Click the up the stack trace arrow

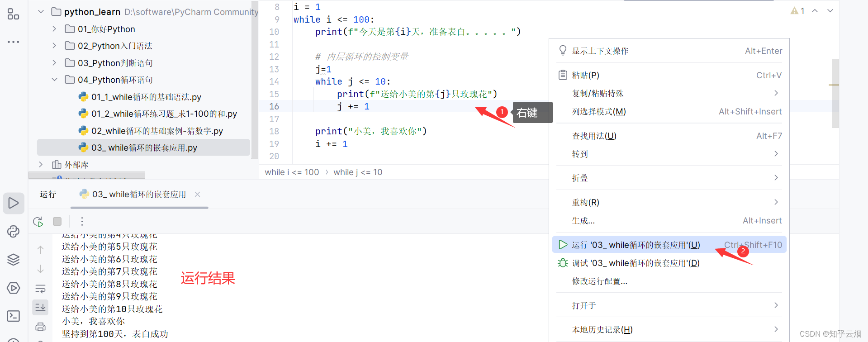40,250
